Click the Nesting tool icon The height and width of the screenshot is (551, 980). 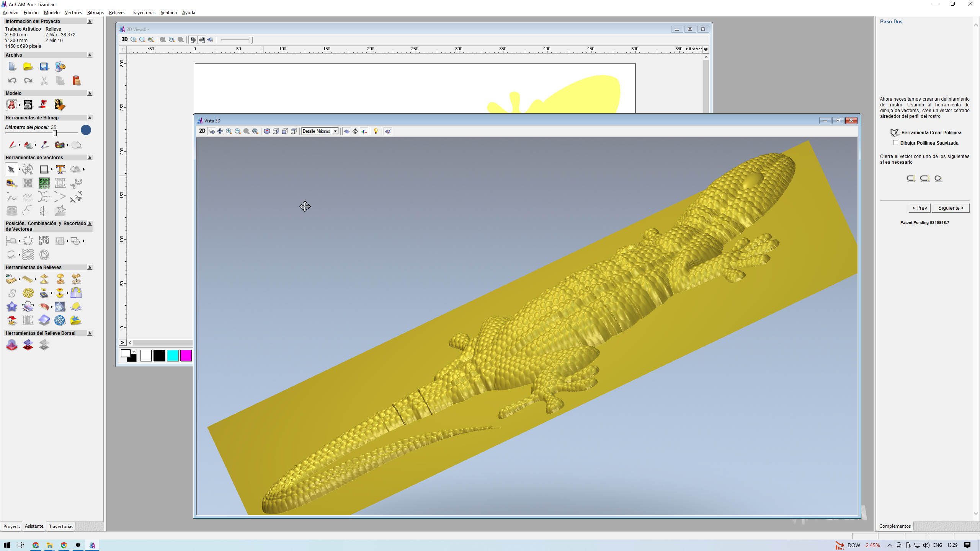coord(44,240)
